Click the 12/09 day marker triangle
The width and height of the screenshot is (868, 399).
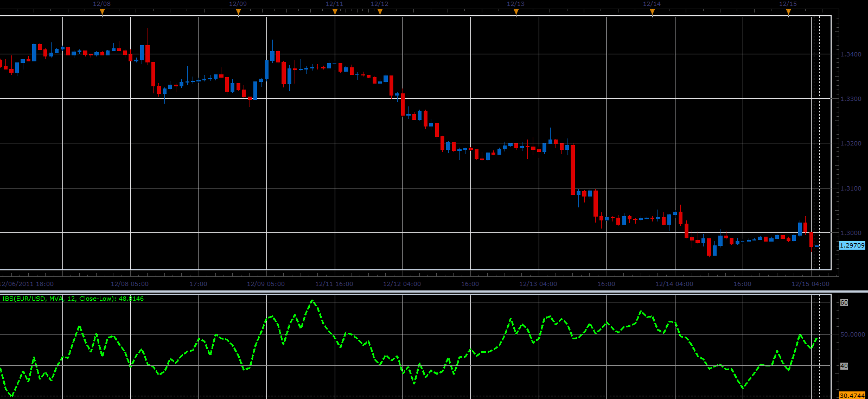coord(238,13)
